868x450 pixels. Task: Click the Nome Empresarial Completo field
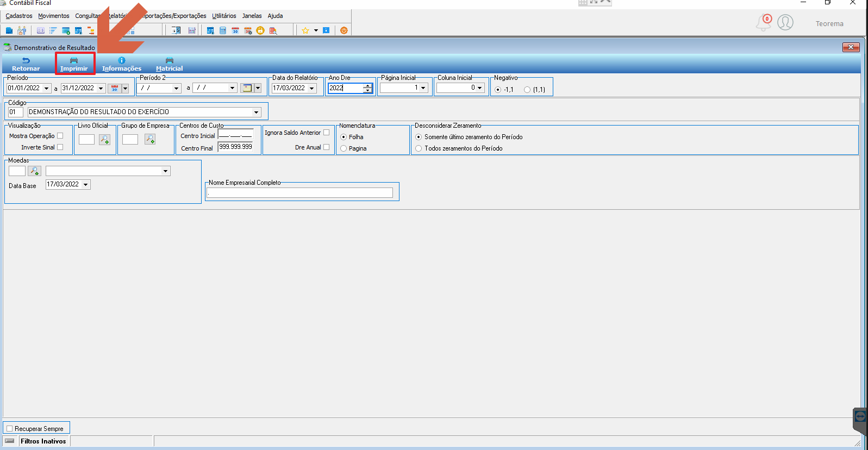(299, 193)
